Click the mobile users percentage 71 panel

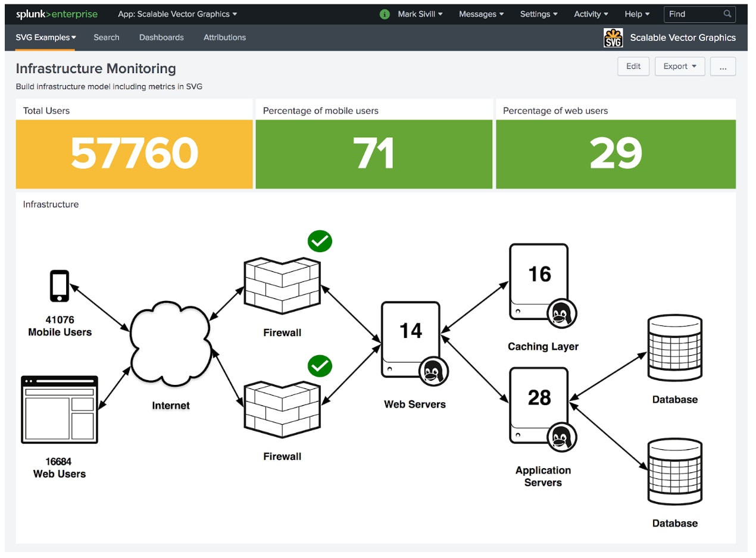pos(374,154)
